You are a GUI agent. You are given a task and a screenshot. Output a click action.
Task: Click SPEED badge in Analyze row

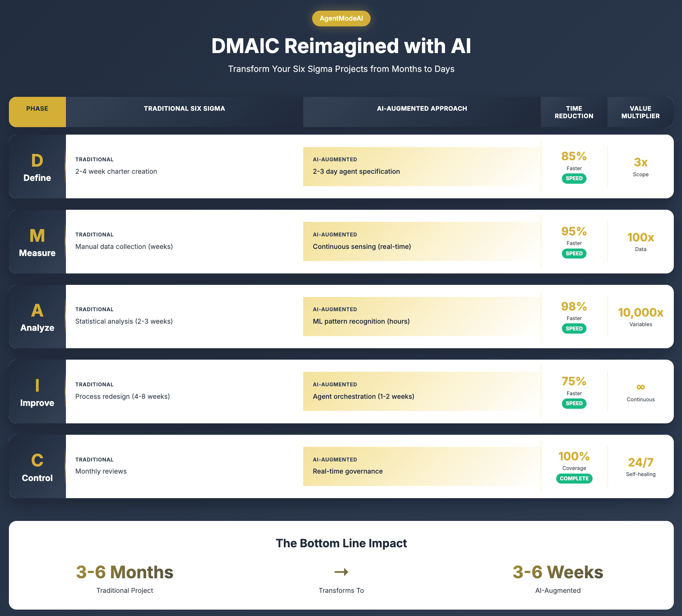point(574,328)
